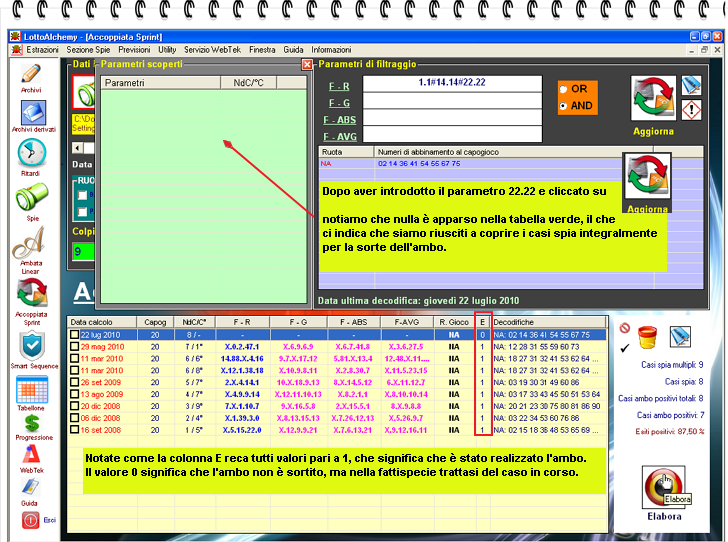Open the Estrazioni menu
The width and height of the screenshot is (728, 542).
pos(42,50)
